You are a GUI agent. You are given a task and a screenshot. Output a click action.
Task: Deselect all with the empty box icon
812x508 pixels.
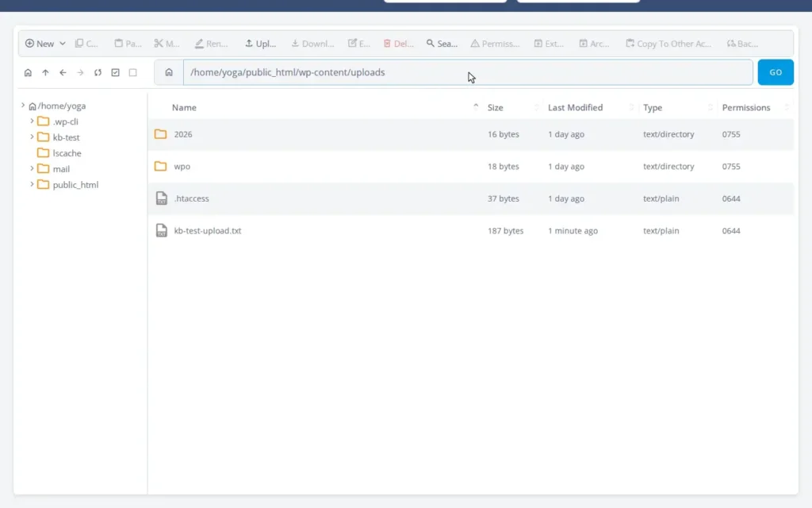click(133, 72)
